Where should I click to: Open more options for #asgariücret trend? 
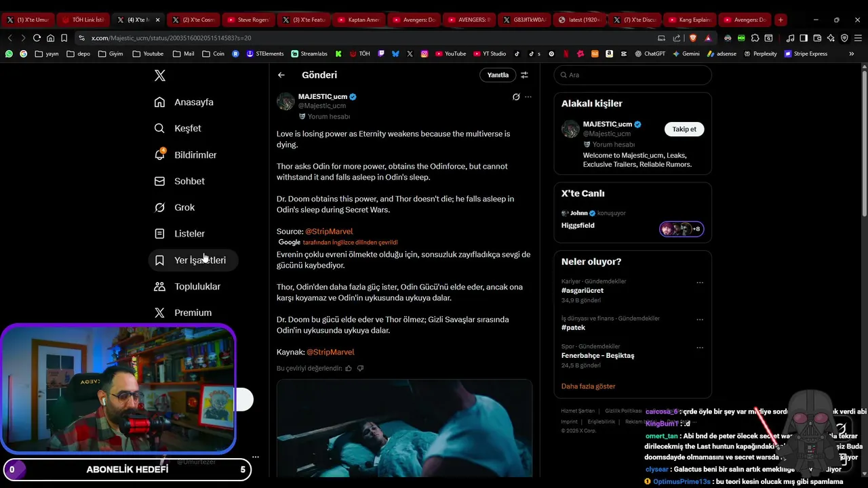[x=700, y=283]
